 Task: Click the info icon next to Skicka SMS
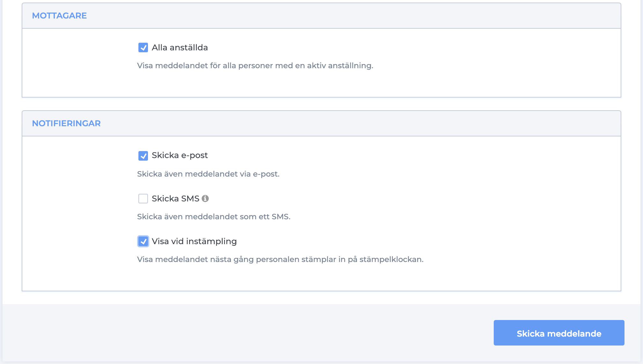pos(205,199)
